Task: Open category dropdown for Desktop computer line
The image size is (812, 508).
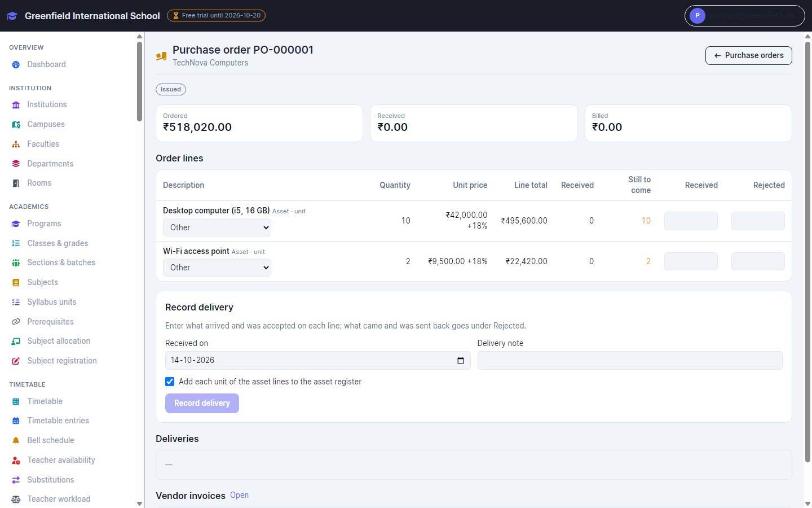Action: (217, 227)
